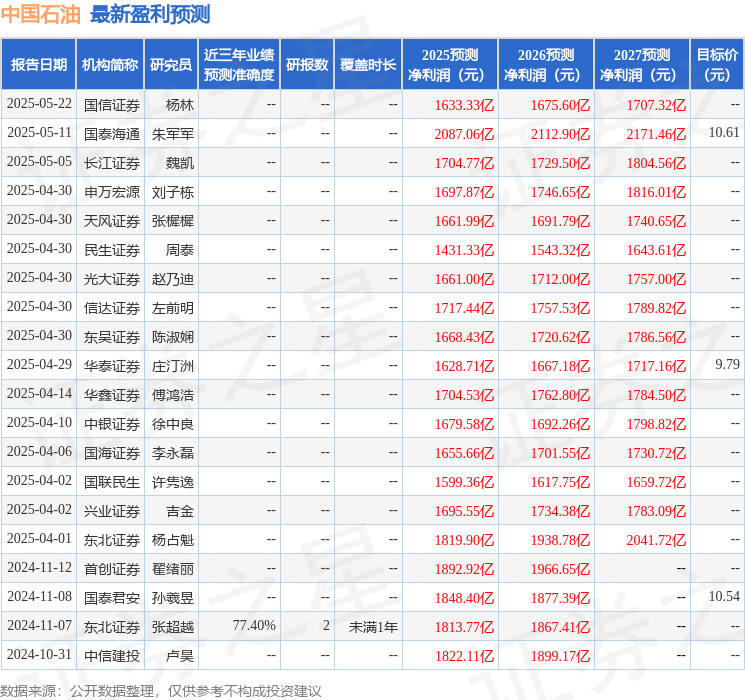The height and width of the screenshot is (700, 745).
Task: Select the 国信证券 institution cell
Action: (x=112, y=105)
